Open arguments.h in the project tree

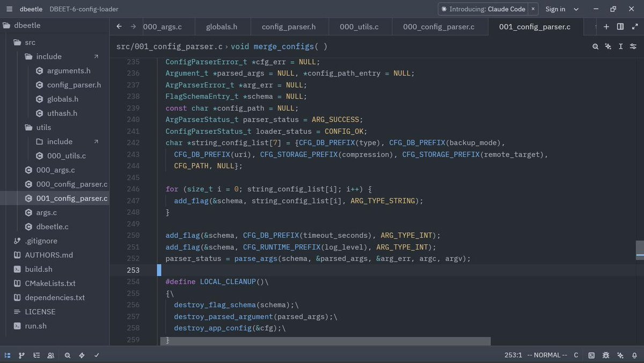(x=55, y=71)
